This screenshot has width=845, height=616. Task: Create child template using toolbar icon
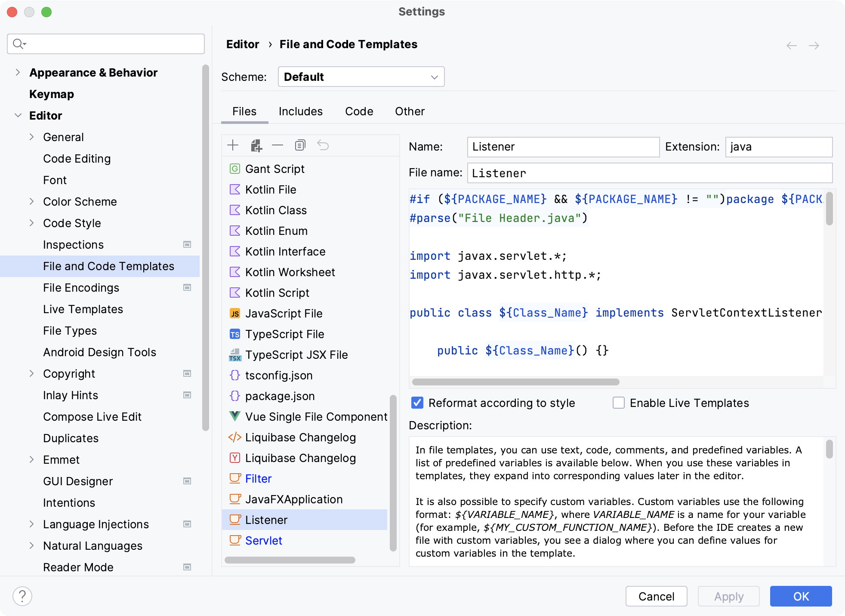coord(256,145)
